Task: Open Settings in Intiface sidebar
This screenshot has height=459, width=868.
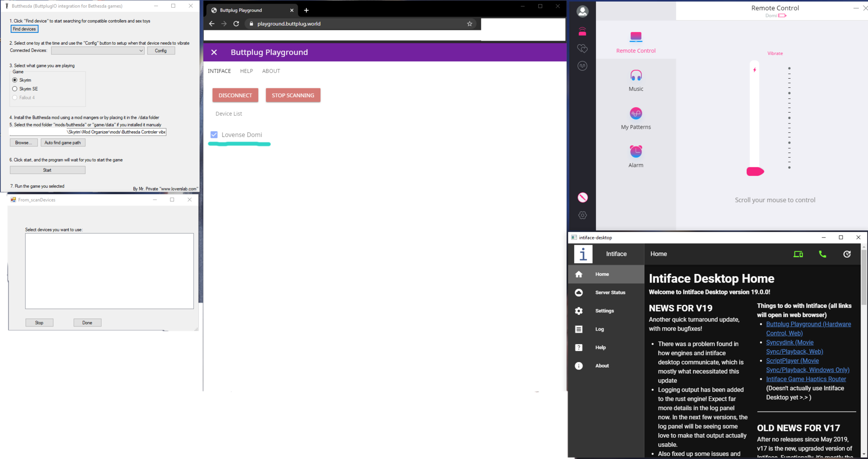Action: click(x=606, y=311)
